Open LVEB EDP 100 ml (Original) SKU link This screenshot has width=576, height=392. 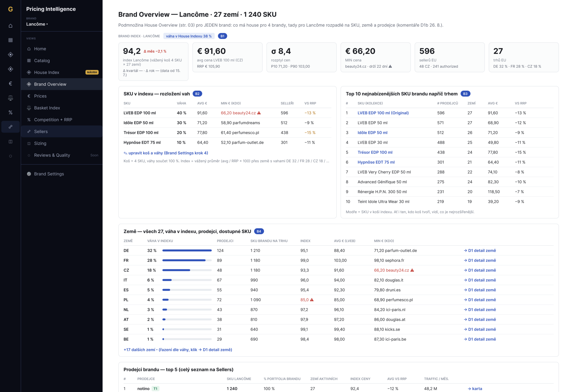coord(383,113)
